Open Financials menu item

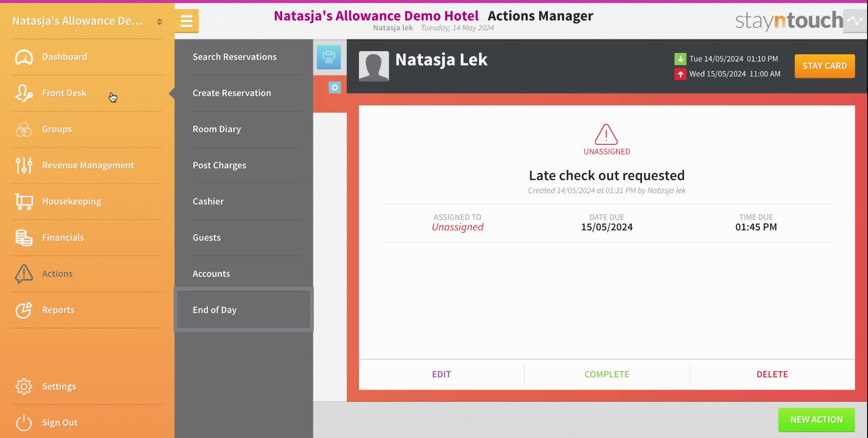pos(87,238)
